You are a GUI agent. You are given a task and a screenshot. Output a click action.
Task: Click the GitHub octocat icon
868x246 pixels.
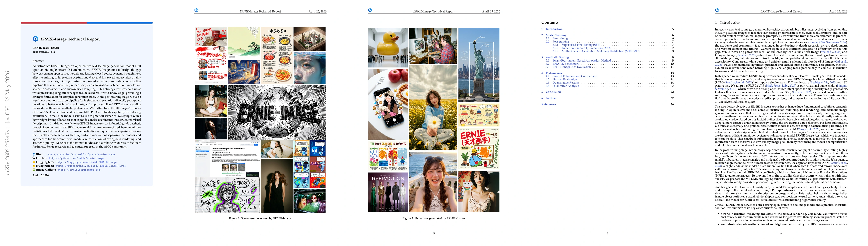point(34,158)
